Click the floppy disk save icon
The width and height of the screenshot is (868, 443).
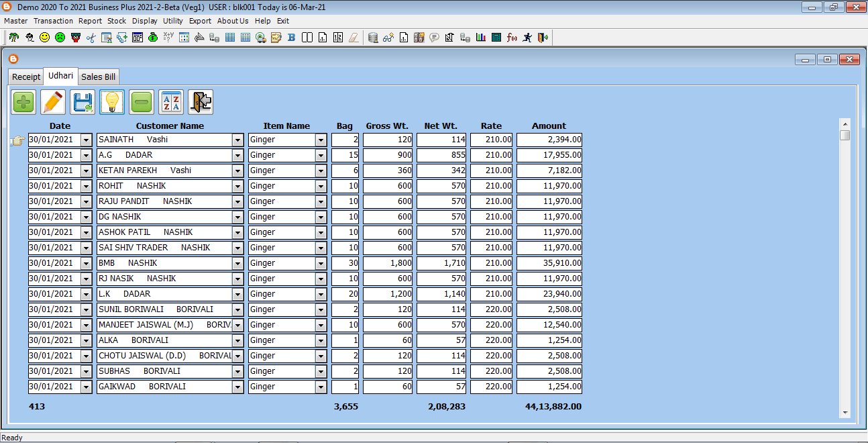click(x=83, y=103)
